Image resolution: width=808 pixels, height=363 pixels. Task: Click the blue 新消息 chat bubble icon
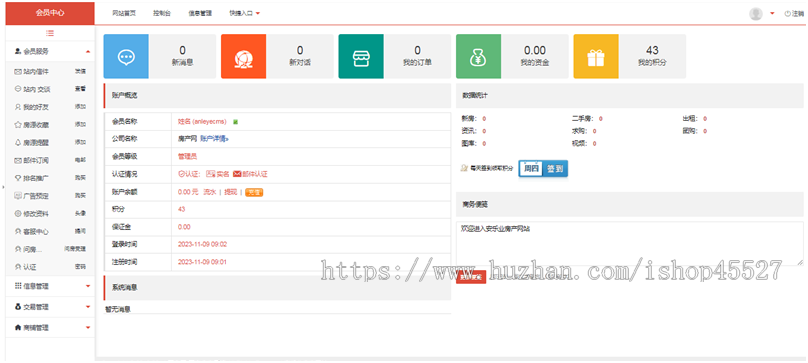[x=126, y=56]
